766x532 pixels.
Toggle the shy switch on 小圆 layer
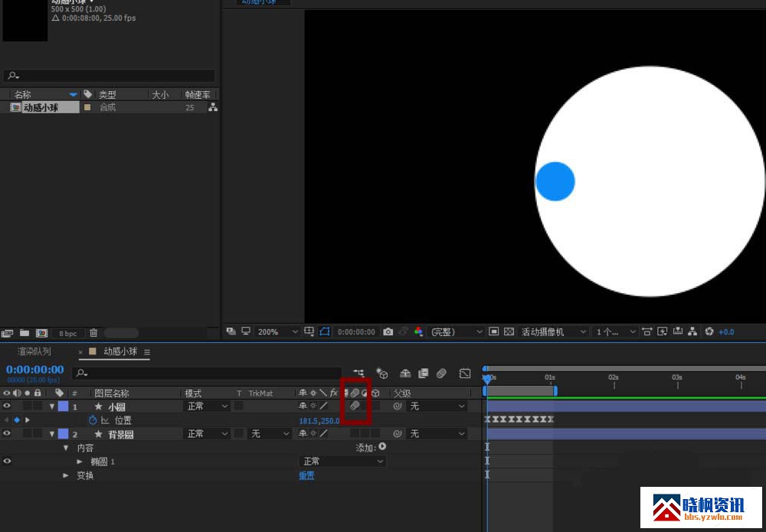[303, 406]
